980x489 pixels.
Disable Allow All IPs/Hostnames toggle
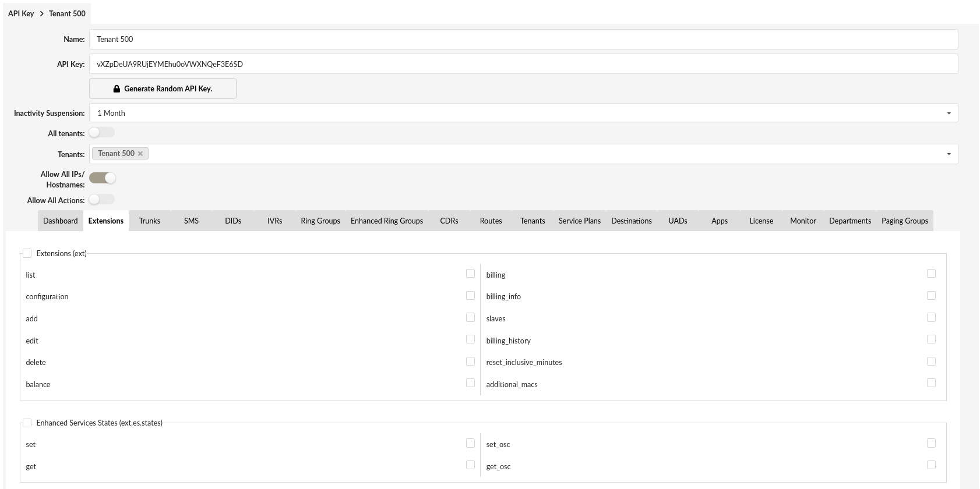point(103,178)
